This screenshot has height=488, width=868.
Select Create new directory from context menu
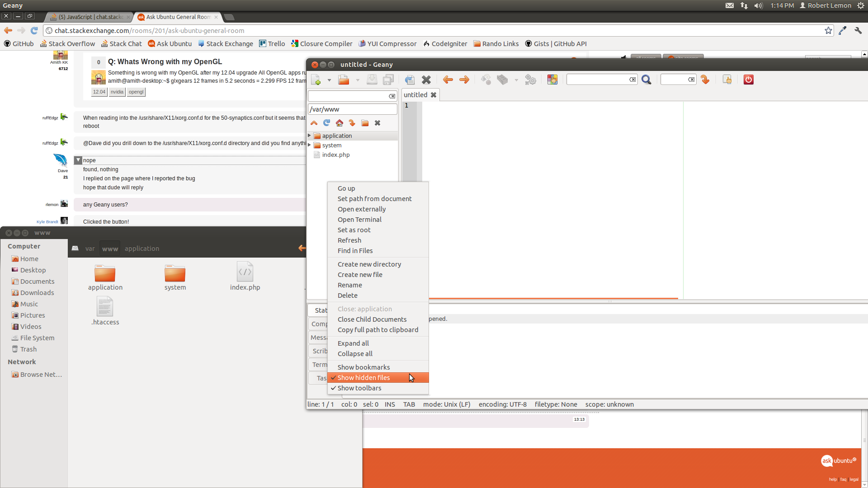click(x=369, y=263)
